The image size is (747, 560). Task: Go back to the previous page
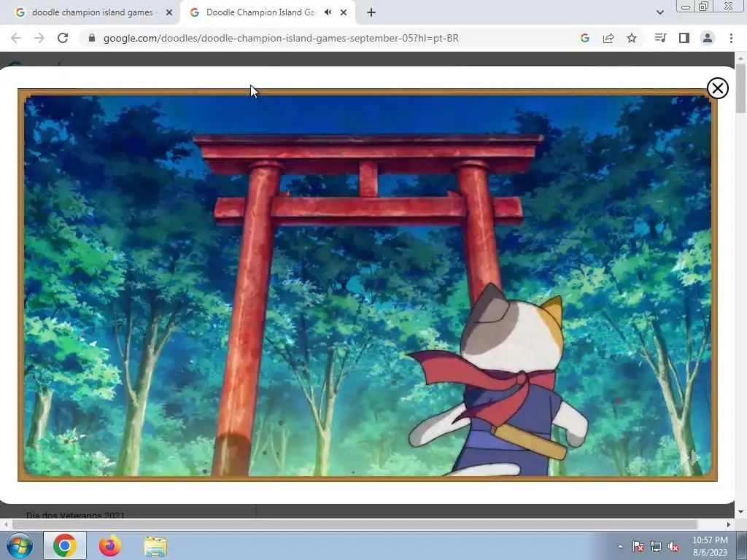[16, 38]
